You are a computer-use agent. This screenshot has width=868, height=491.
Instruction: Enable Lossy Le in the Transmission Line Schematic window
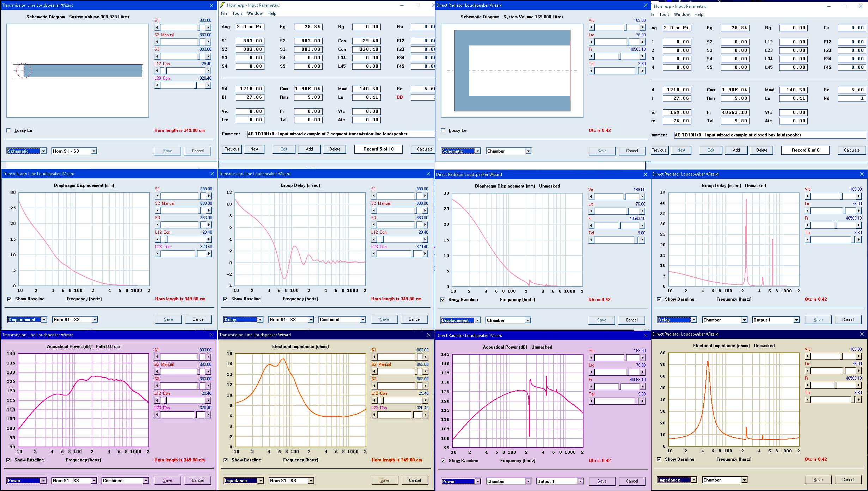tap(9, 130)
